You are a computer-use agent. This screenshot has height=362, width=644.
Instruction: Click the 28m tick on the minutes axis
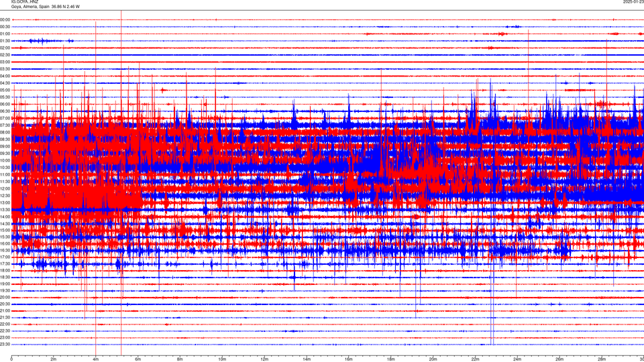(602, 359)
